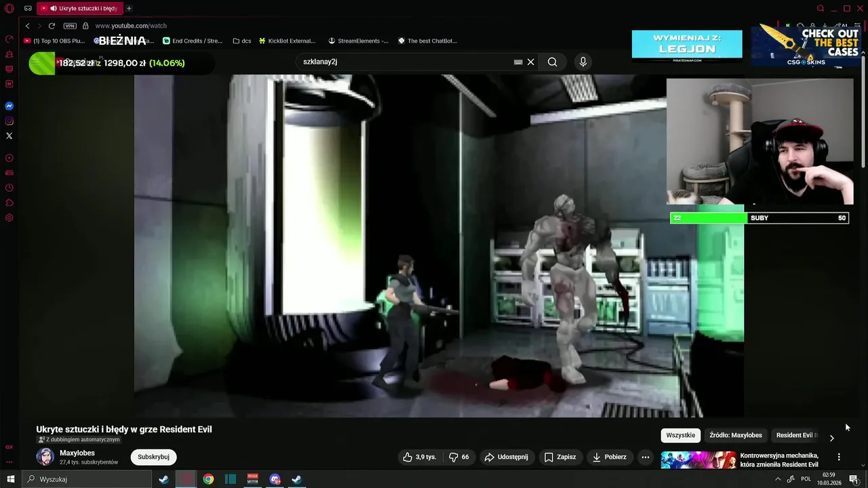Viewport: 868px width, 488px height.
Task: Switch POL keyboard language indicator
Action: coord(806,479)
